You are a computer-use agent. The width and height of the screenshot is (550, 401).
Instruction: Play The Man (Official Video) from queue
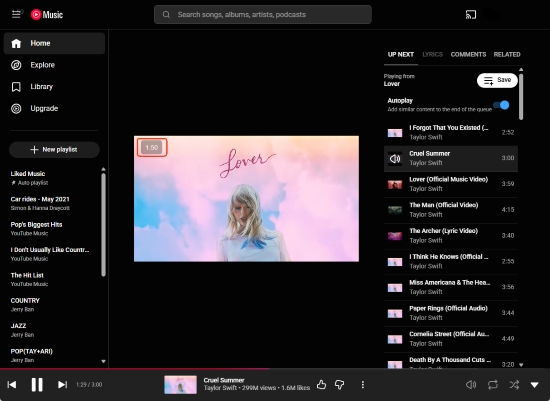[451, 210]
